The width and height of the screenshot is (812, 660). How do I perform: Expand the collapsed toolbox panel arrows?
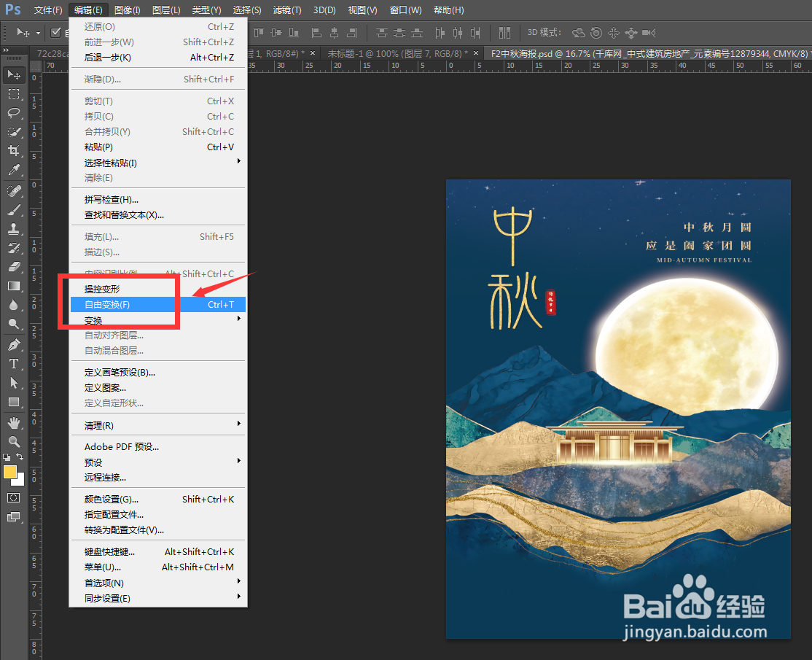click(7, 50)
